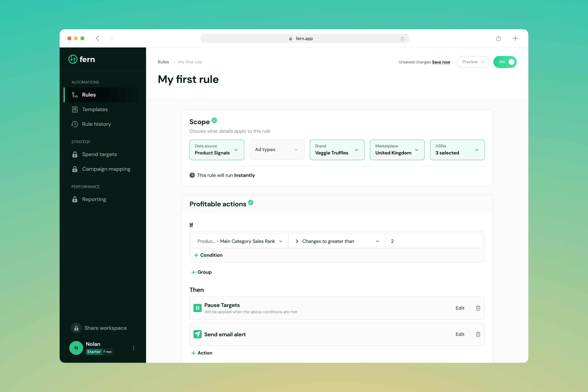This screenshot has height=392, width=588.
Task: Click the My first rule title
Action: tap(188, 79)
